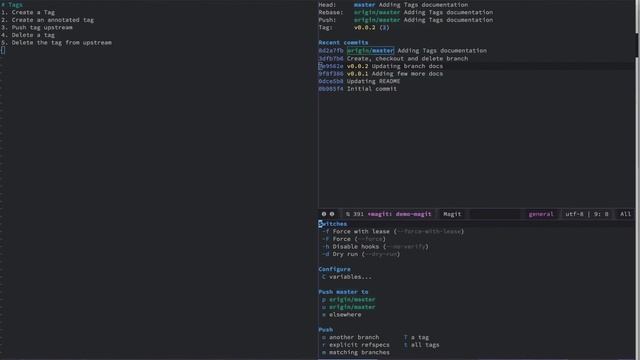Select push explicit refspecs
This screenshot has width=640, height=360.
[x=356, y=345]
